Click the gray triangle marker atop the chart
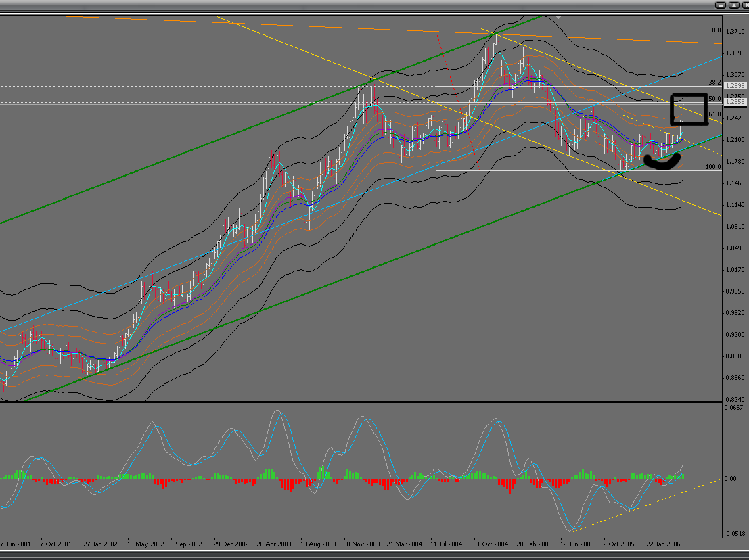The image size is (749, 560). (x=558, y=17)
